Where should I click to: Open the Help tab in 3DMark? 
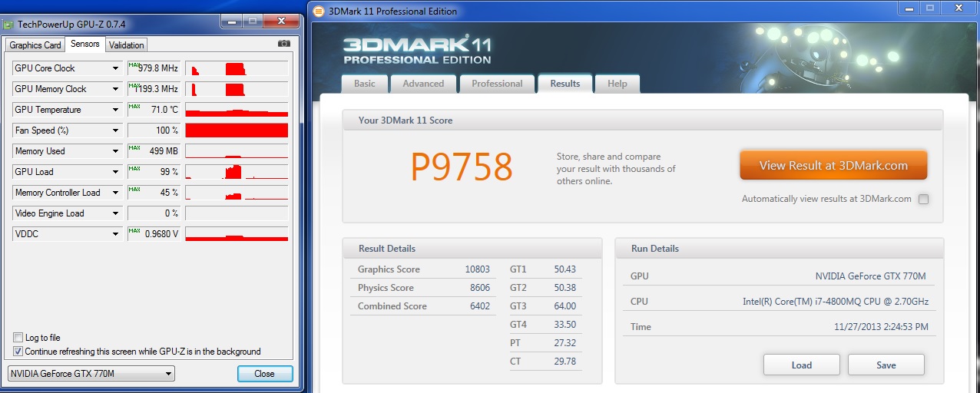tap(617, 84)
